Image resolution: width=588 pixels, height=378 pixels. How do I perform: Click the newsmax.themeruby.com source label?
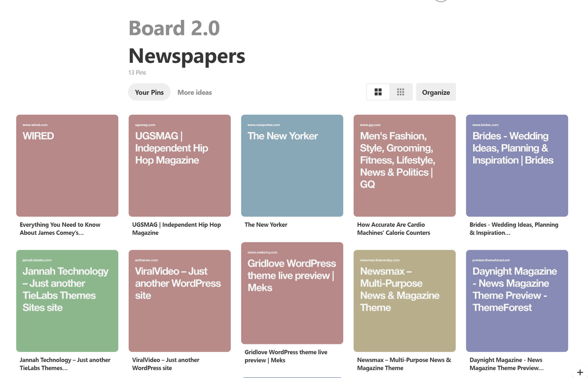[x=380, y=260]
